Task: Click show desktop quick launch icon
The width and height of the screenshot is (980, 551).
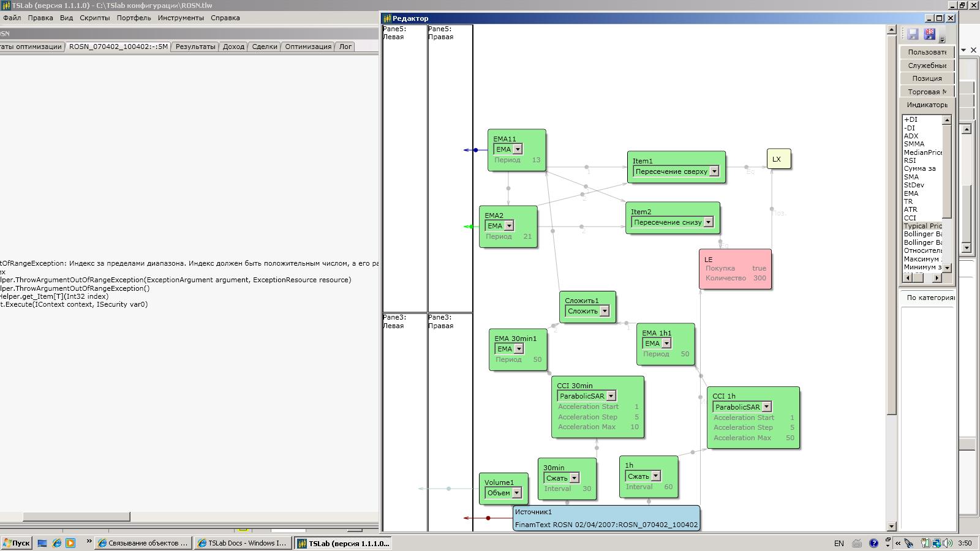Action: click(42, 543)
